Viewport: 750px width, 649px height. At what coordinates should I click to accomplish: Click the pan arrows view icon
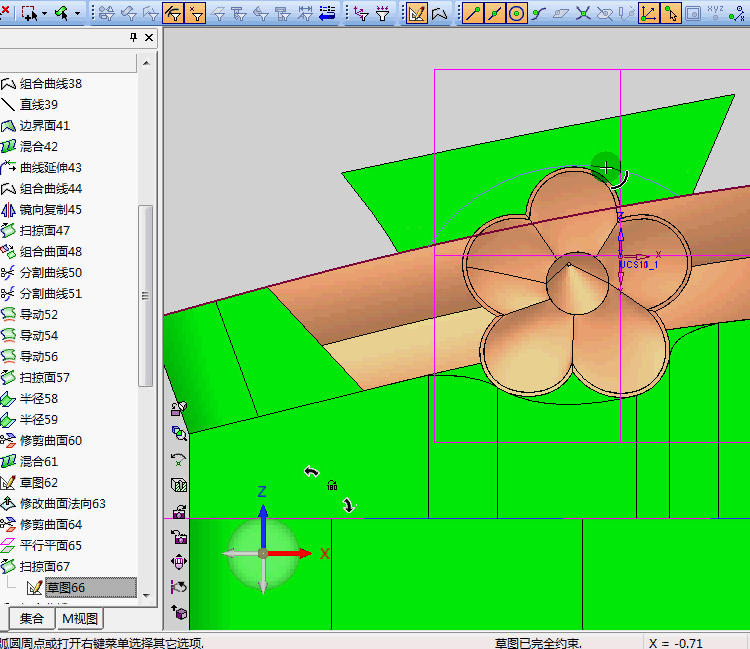tap(179, 562)
